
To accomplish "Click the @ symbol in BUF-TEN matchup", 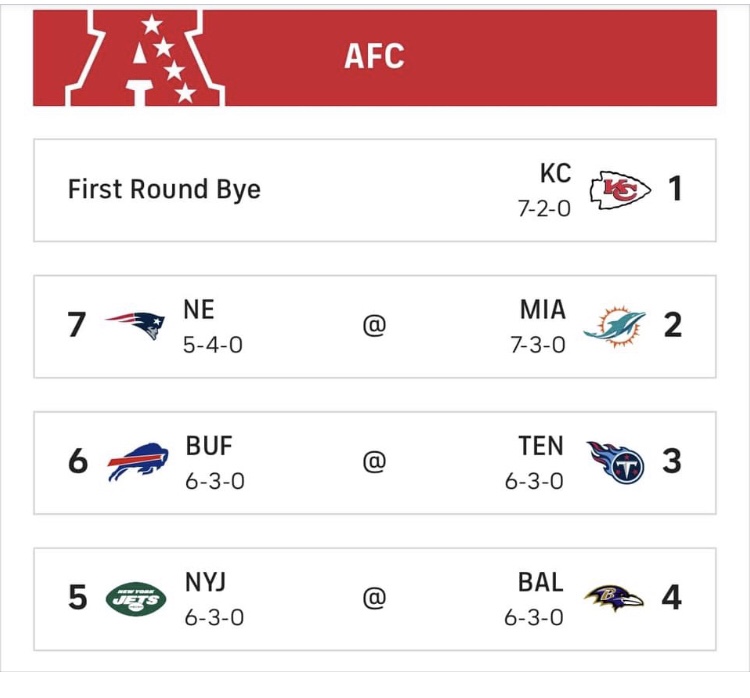I will click(375, 462).
